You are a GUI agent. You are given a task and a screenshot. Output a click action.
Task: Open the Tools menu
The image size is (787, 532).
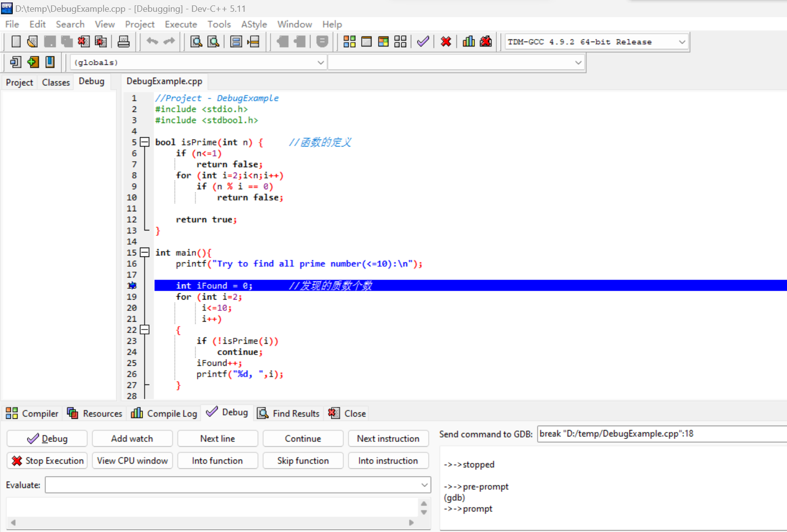coord(219,24)
